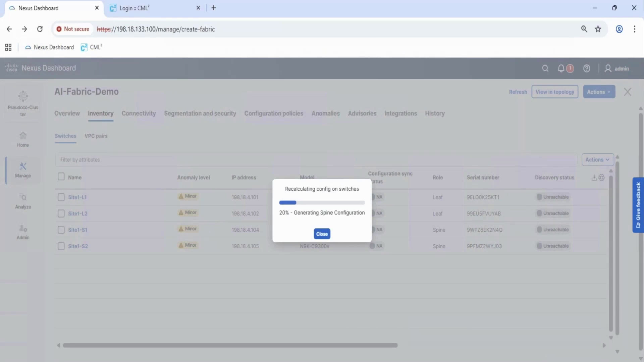This screenshot has height=362, width=644.
Task: Tick the Site1-L1 row checkbox
Action: (61, 197)
